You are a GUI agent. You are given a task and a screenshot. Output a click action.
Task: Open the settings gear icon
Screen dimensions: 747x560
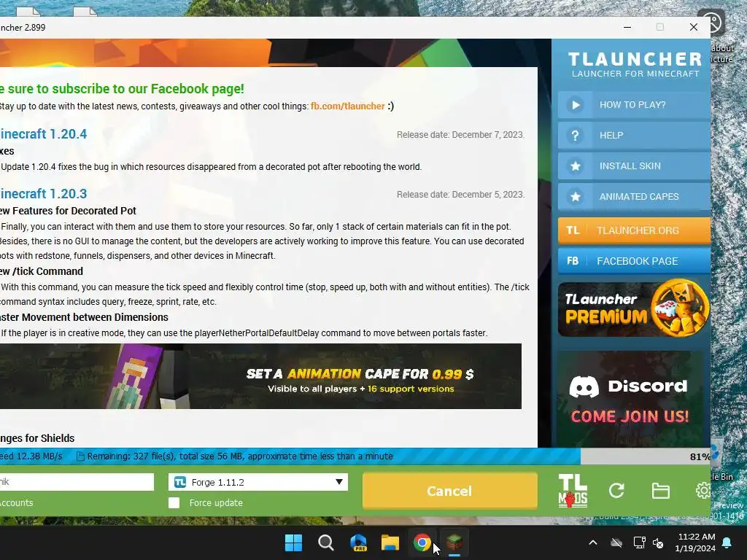(703, 491)
